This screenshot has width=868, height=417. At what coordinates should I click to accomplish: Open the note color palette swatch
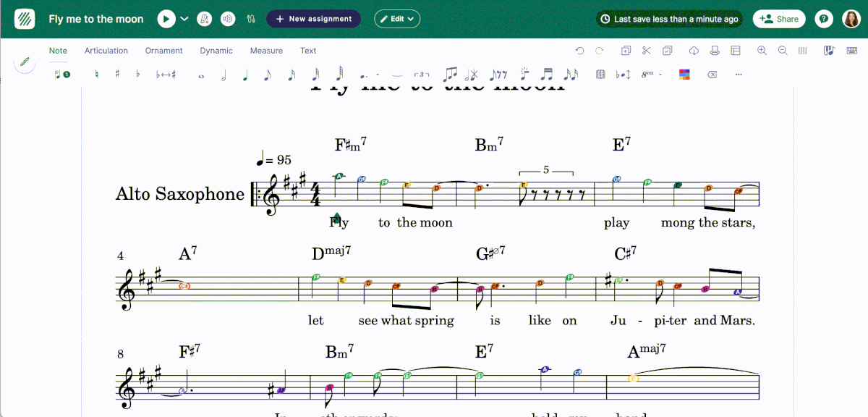click(x=684, y=75)
